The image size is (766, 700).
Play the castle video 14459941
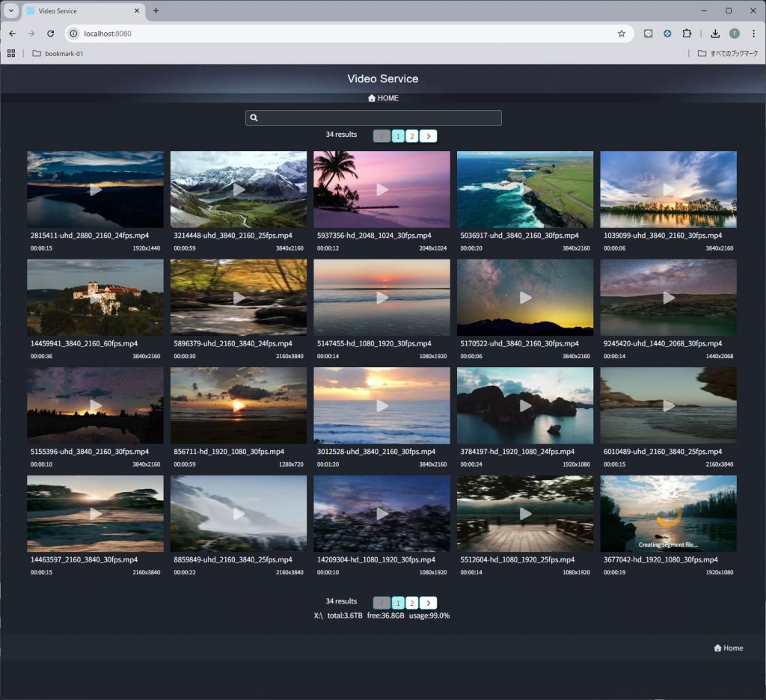[x=95, y=298]
